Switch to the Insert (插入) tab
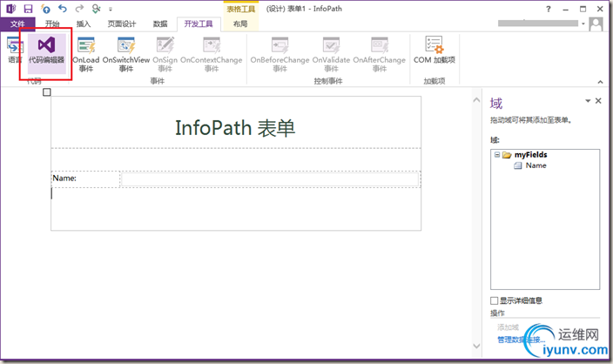 tap(84, 24)
